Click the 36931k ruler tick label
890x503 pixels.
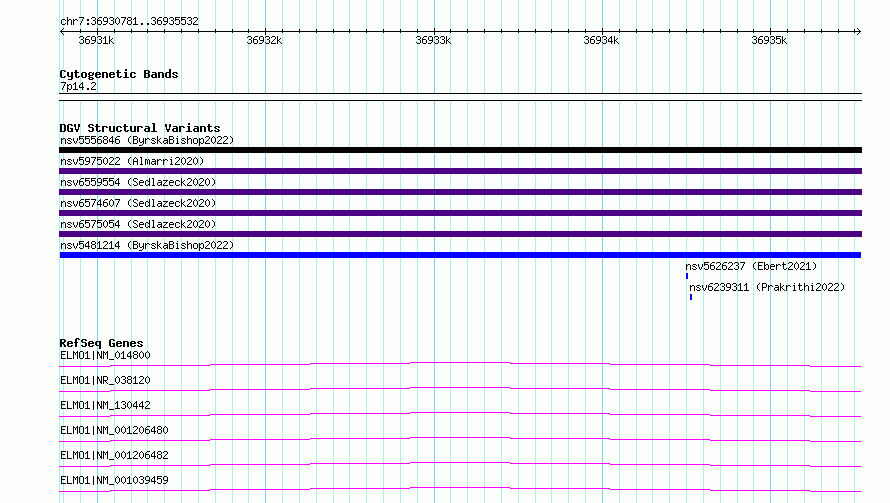(96, 40)
